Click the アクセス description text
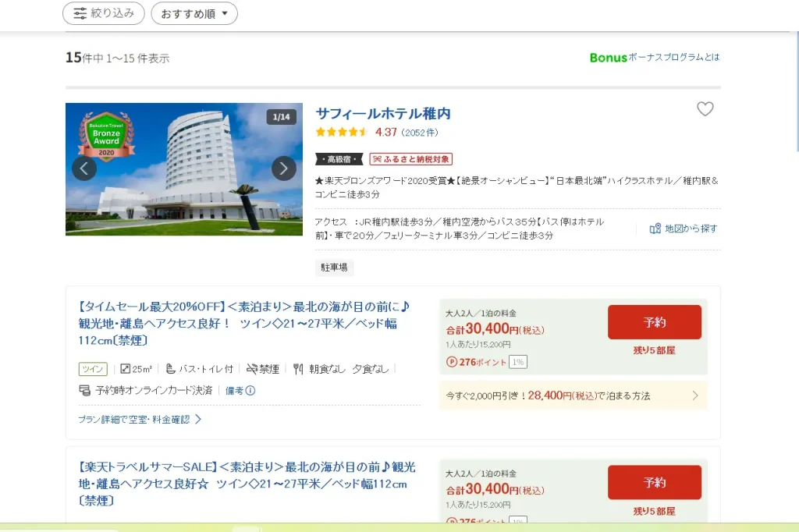 [x=459, y=229]
